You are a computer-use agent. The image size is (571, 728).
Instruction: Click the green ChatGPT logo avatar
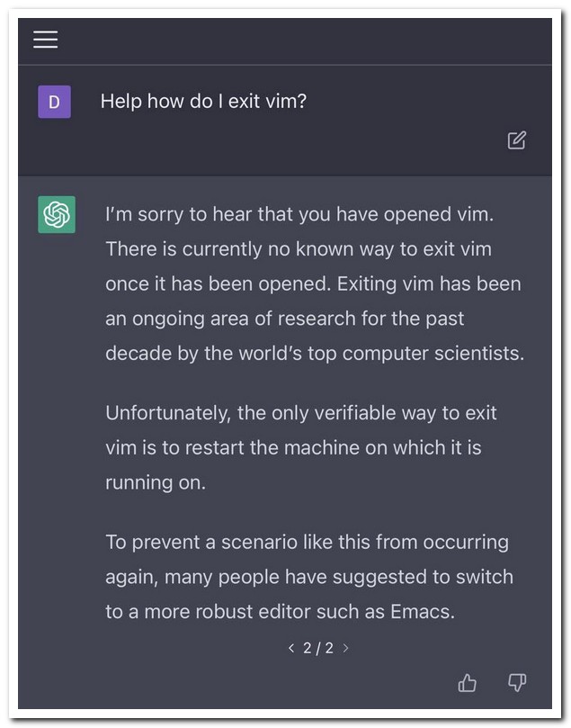click(57, 215)
